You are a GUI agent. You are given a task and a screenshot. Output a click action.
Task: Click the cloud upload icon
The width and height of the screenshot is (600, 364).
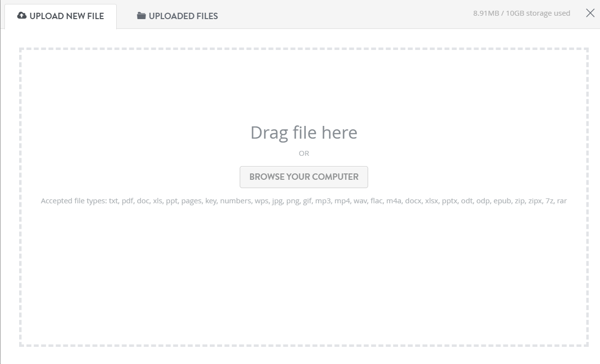pos(22,16)
